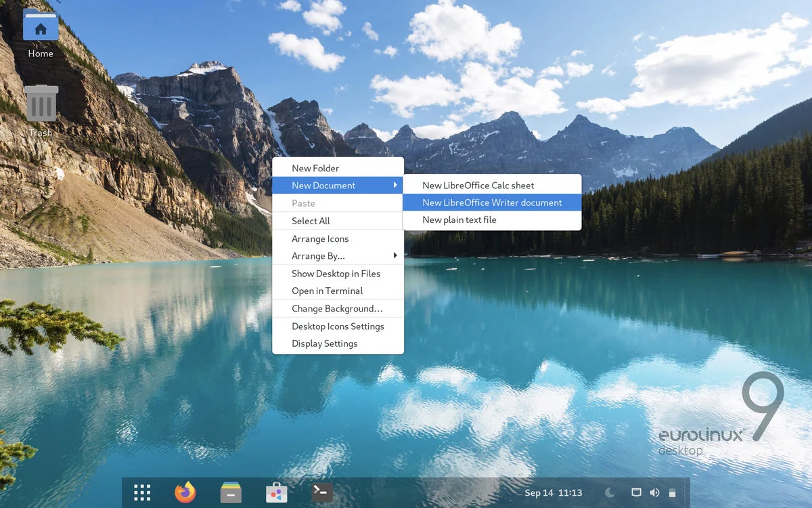
Task: Open the application grid launcher
Action: click(141, 492)
